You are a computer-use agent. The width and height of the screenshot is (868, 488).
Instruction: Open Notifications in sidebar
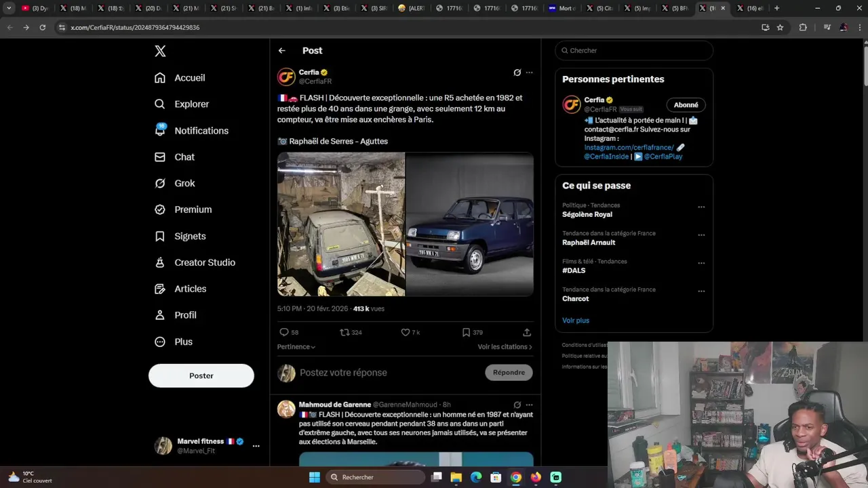[x=191, y=131]
